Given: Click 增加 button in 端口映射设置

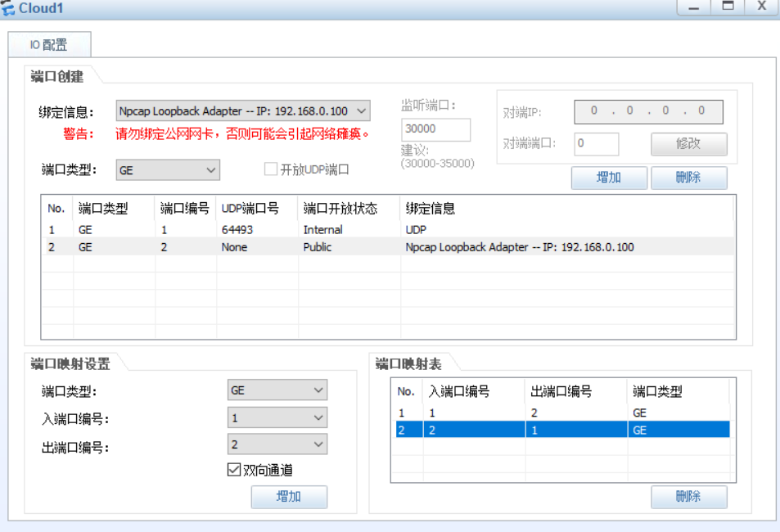Looking at the screenshot, I should pyautogui.click(x=289, y=497).
